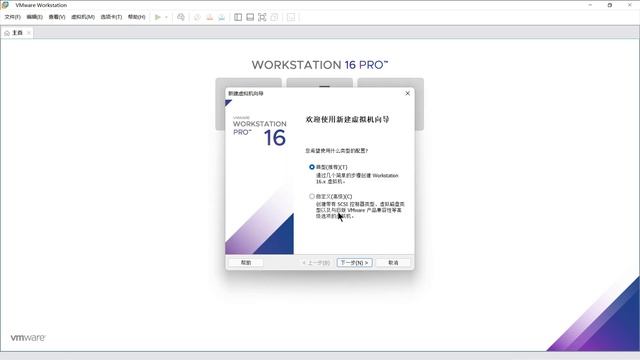Open the 编辑(E) menu
Image resolution: width=640 pixels, height=360 pixels.
click(x=34, y=17)
